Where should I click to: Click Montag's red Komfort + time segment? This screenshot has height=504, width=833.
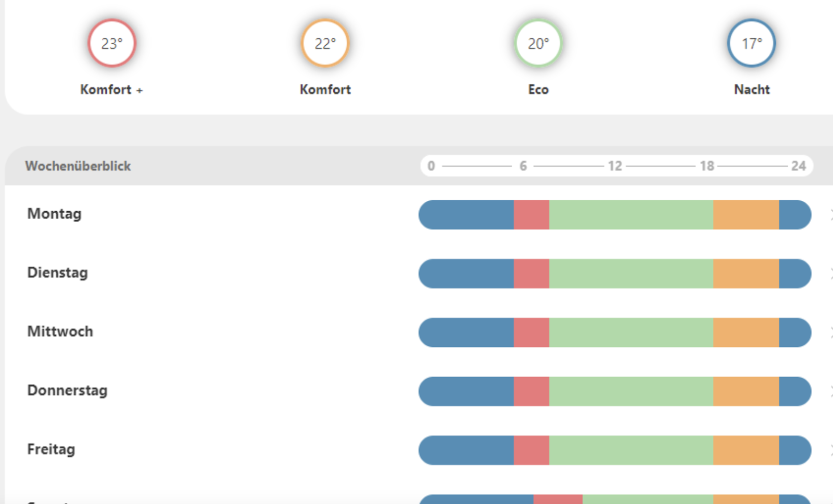532,215
